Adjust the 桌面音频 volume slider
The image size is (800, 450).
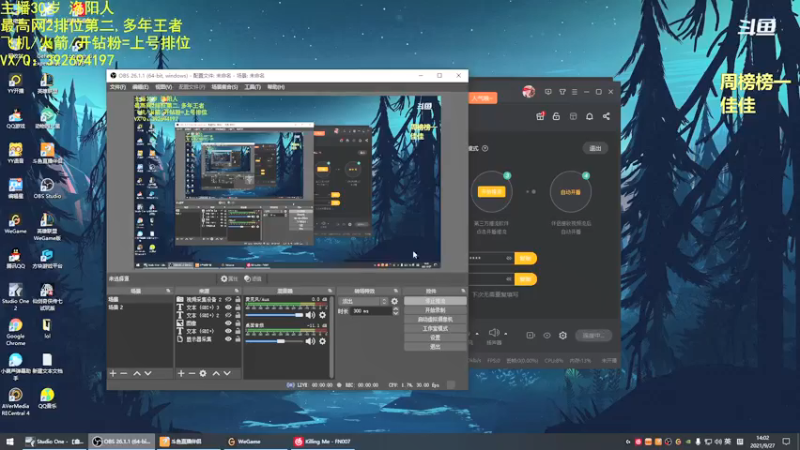[x=274, y=341]
